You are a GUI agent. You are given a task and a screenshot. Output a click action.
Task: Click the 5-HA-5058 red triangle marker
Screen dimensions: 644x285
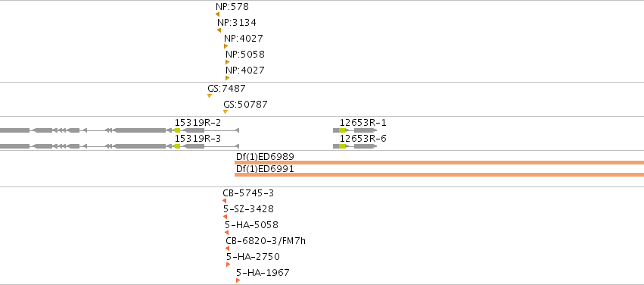pos(227,233)
